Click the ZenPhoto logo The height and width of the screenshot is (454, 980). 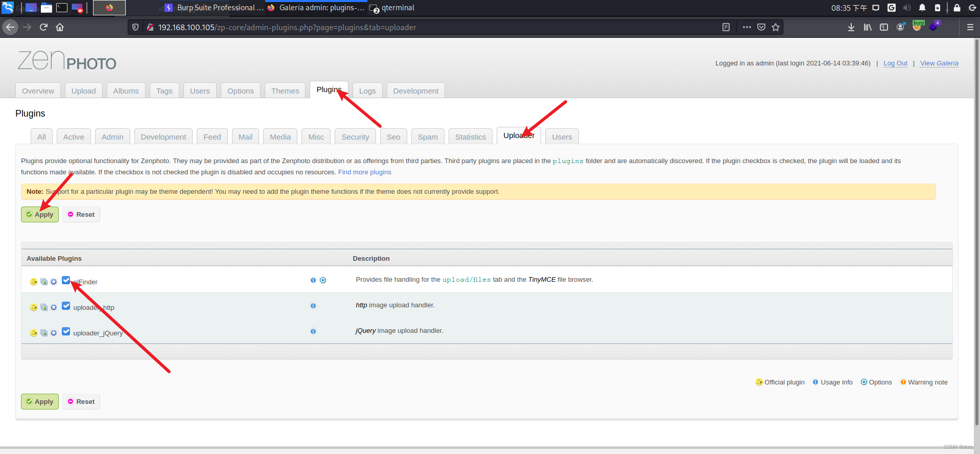67,61
